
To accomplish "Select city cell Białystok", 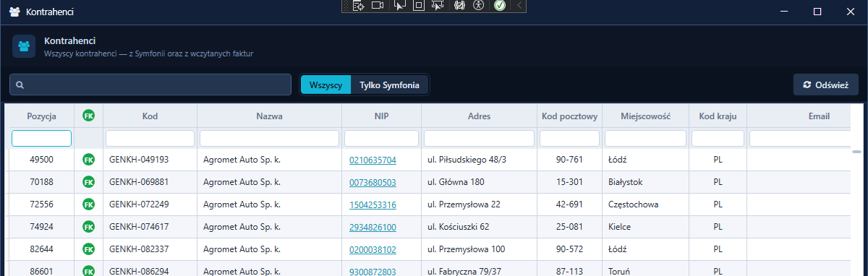I will point(645,182).
